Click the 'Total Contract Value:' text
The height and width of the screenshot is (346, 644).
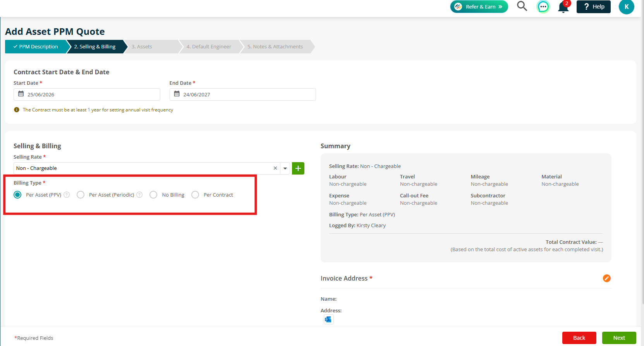pos(571,242)
